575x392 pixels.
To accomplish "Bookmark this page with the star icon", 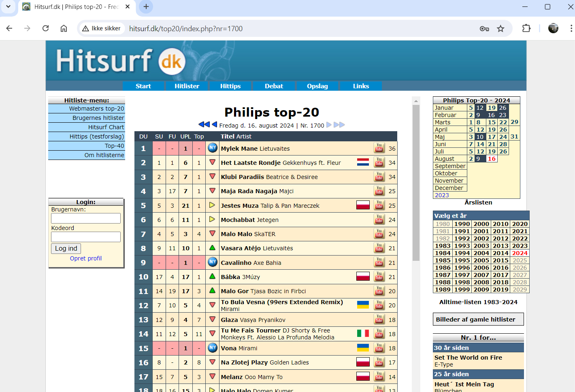I will (500, 28).
